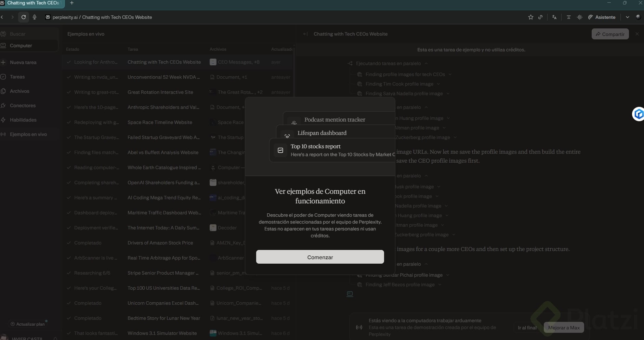Screen dimensions: 644x340
Task: Select the Podcast mention tracker card
Action: [x=339, y=118]
